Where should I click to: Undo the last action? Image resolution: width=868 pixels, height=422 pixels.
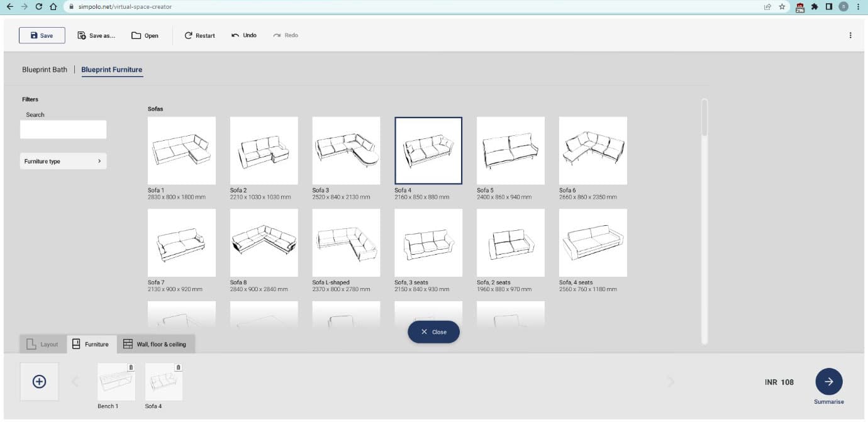pos(244,35)
